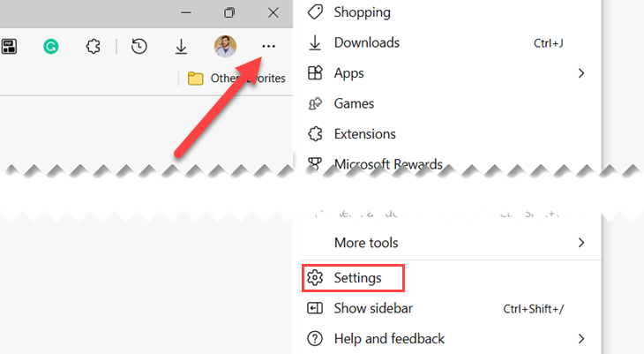This screenshot has height=354, width=644.
Task: Select Shopping from the menu
Action: tap(362, 12)
